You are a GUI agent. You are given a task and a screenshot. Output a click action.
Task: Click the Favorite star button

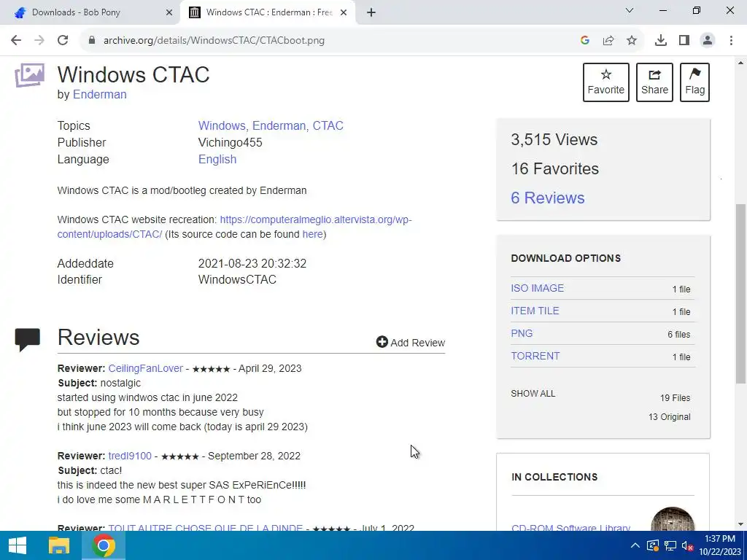click(x=605, y=82)
